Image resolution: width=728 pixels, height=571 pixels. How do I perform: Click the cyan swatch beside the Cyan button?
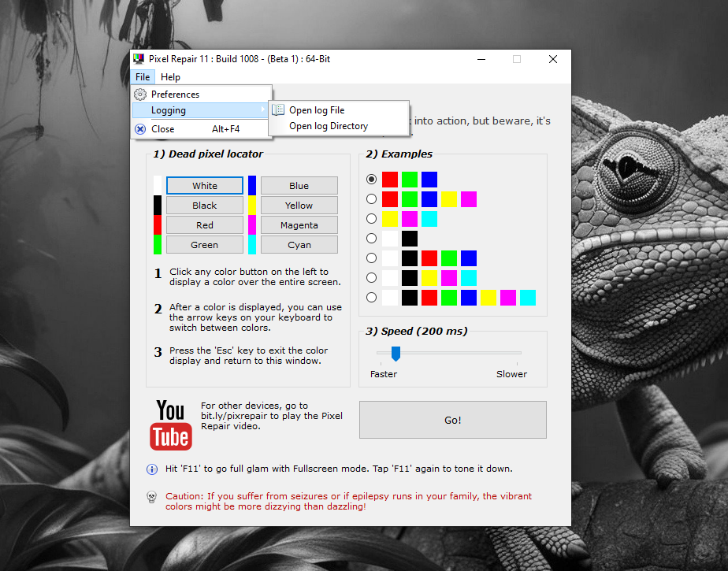(x=252, y=245)
